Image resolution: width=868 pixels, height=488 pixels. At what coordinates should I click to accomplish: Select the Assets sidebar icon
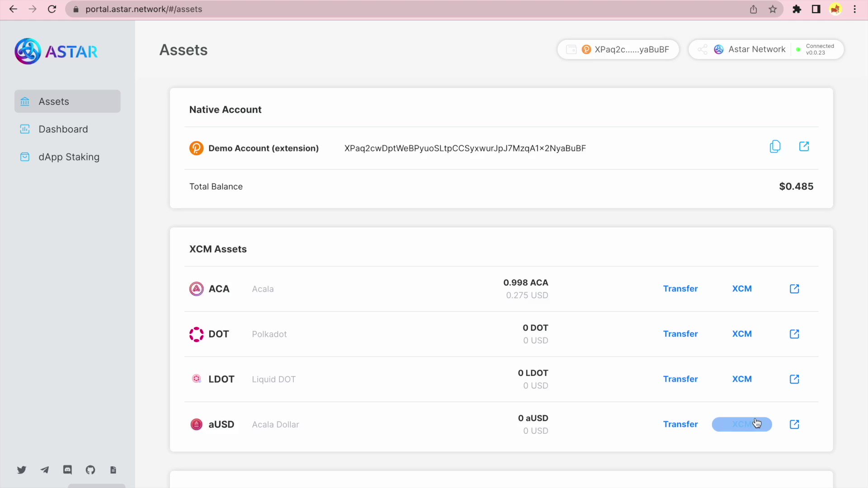point(25,101)
